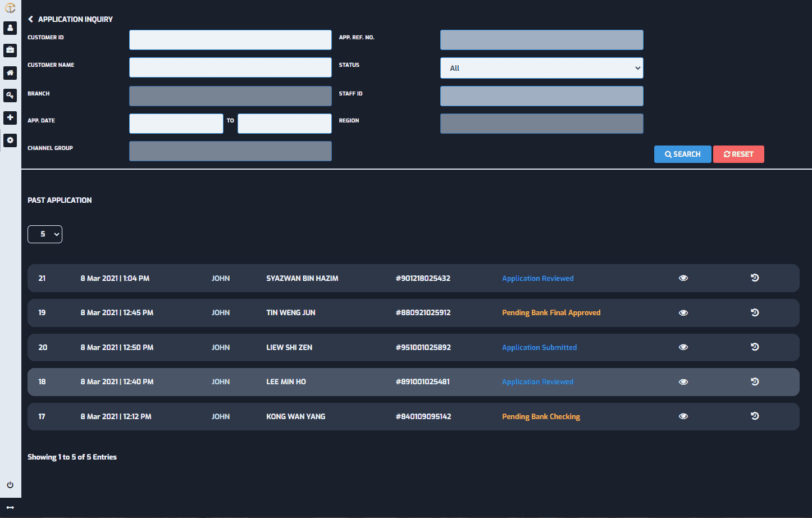Navigate home using the sidebar house icon

10,73
